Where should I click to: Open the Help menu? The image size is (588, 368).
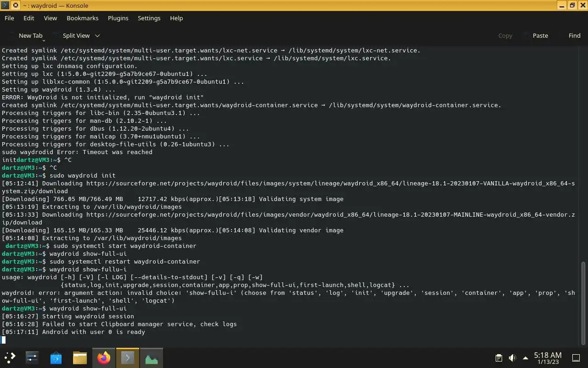(x=176, y=18)
